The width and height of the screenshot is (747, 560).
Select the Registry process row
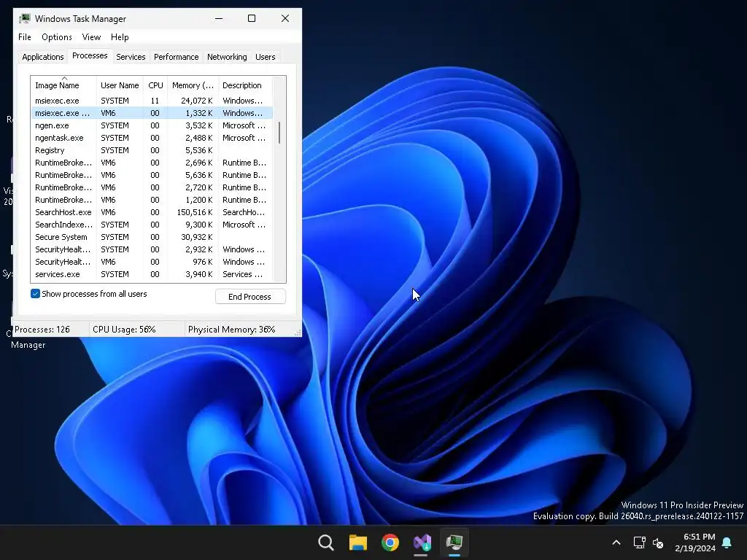pyautogui.click(x=152, y=150)
